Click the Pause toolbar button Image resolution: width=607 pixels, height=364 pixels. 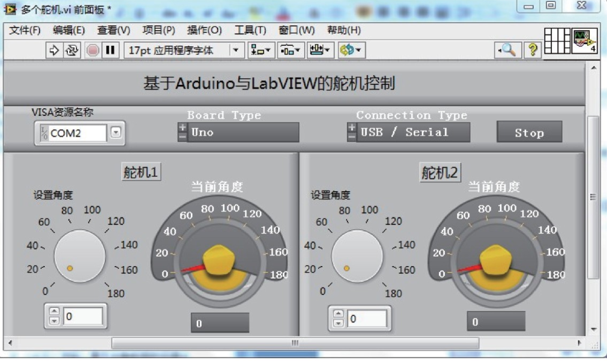[110, 50]
